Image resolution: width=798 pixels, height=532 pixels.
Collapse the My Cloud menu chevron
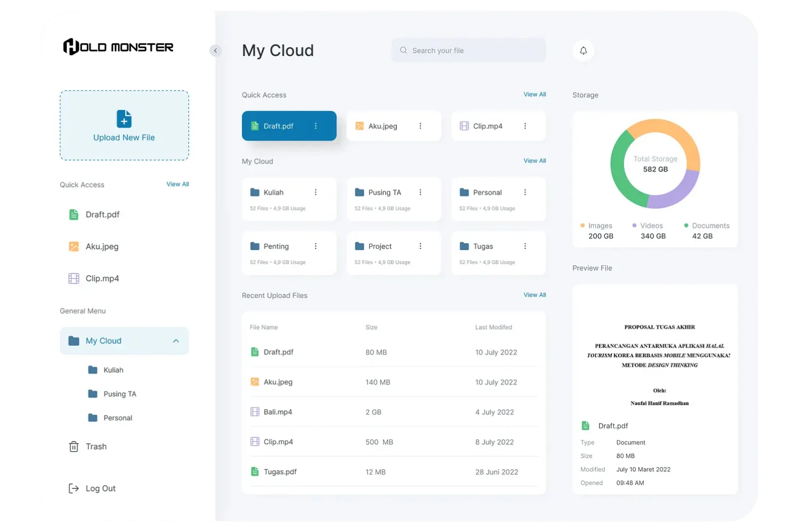(176, 341)
